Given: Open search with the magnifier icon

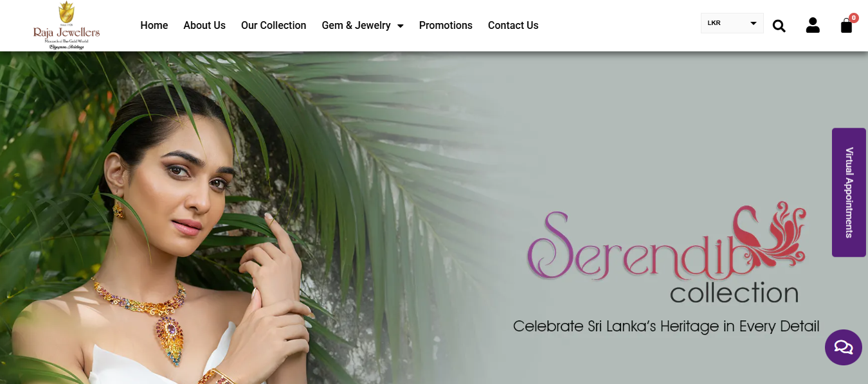Looking at the screenshot, I should pyautogui.click(x=779, y=26).
